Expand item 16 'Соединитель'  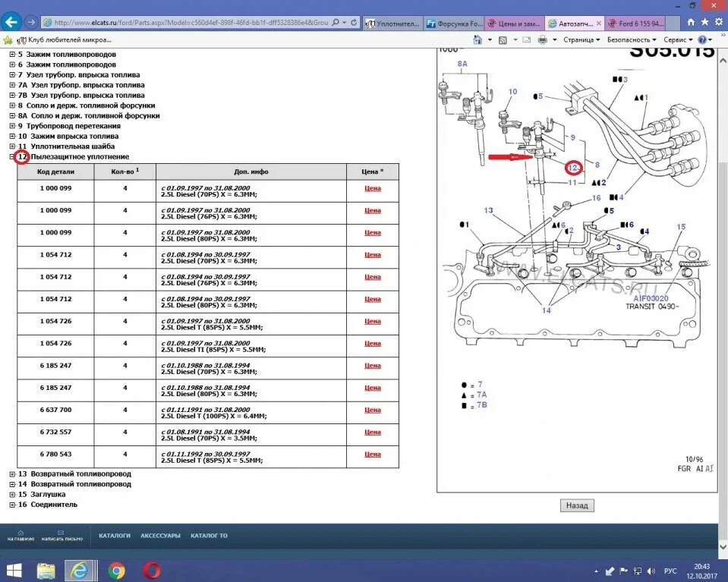[x=13, y=505]
